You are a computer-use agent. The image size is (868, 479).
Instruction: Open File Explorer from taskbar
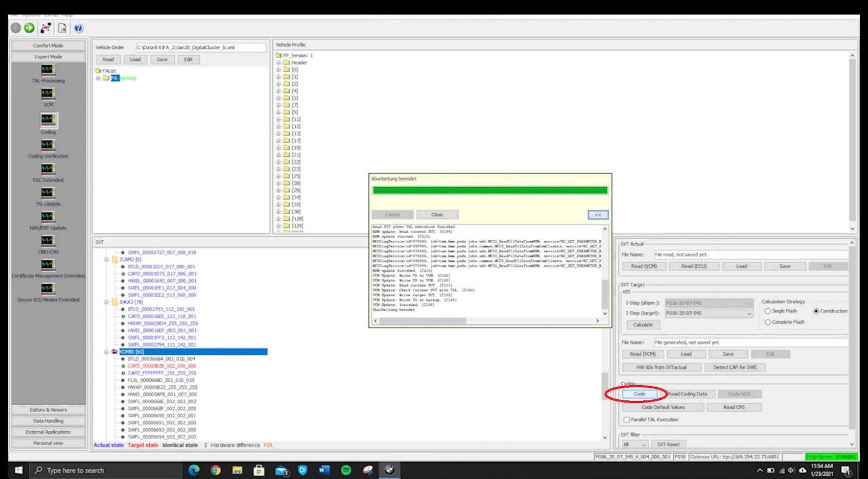(237, 470)
